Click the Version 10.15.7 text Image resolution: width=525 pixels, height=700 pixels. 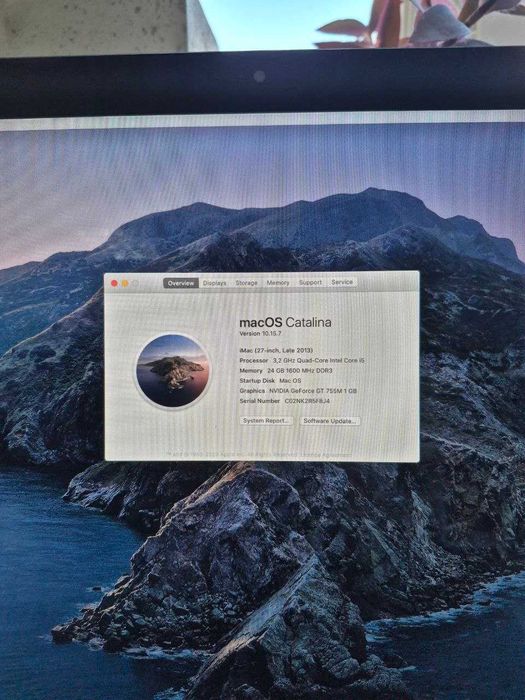[260, 333]
